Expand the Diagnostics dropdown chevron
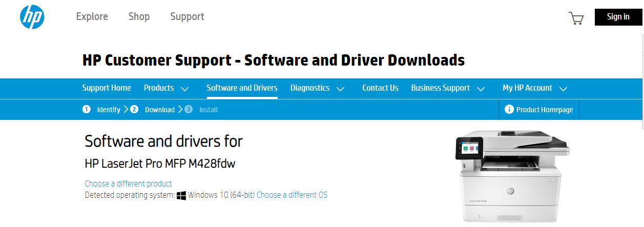The image size is (644, 227). tap(340, 89)
